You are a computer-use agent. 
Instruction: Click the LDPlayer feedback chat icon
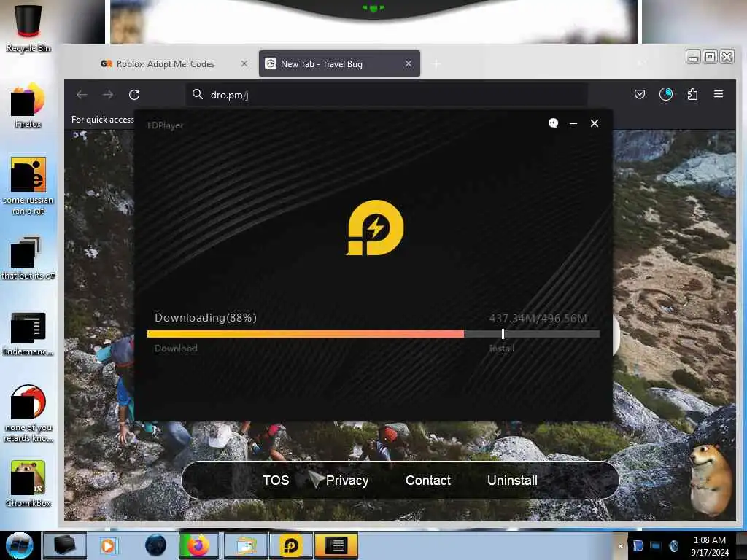coord(553,123)
